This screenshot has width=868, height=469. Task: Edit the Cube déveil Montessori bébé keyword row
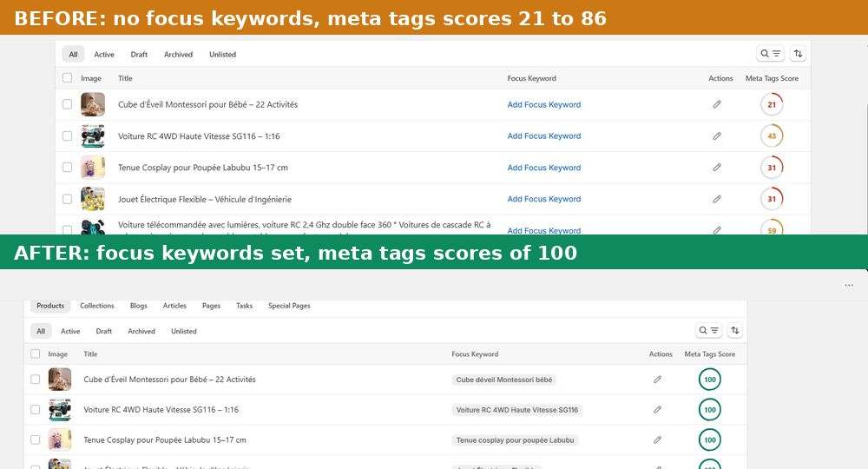click(657, 380)
